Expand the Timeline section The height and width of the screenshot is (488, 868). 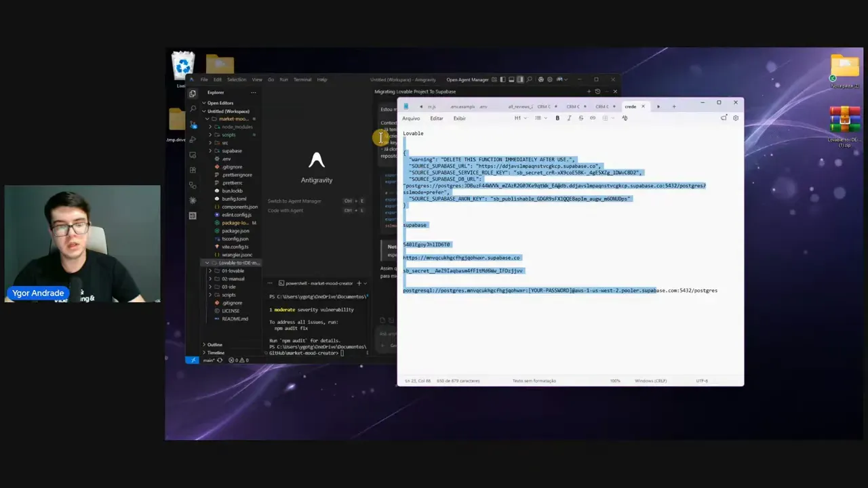point(203,353)
